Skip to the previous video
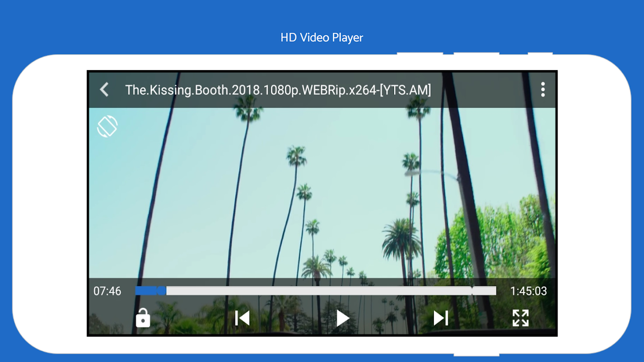The image size is (644, 362). click(x=242, y=318)
